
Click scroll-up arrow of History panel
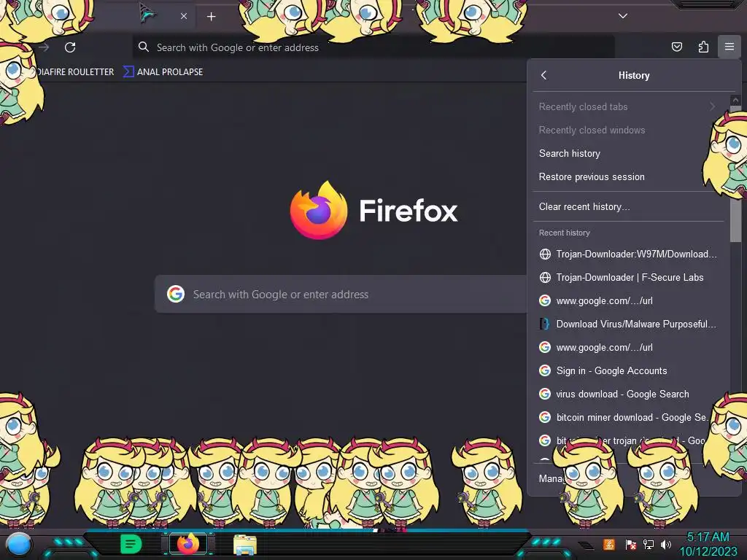[735, 100]
